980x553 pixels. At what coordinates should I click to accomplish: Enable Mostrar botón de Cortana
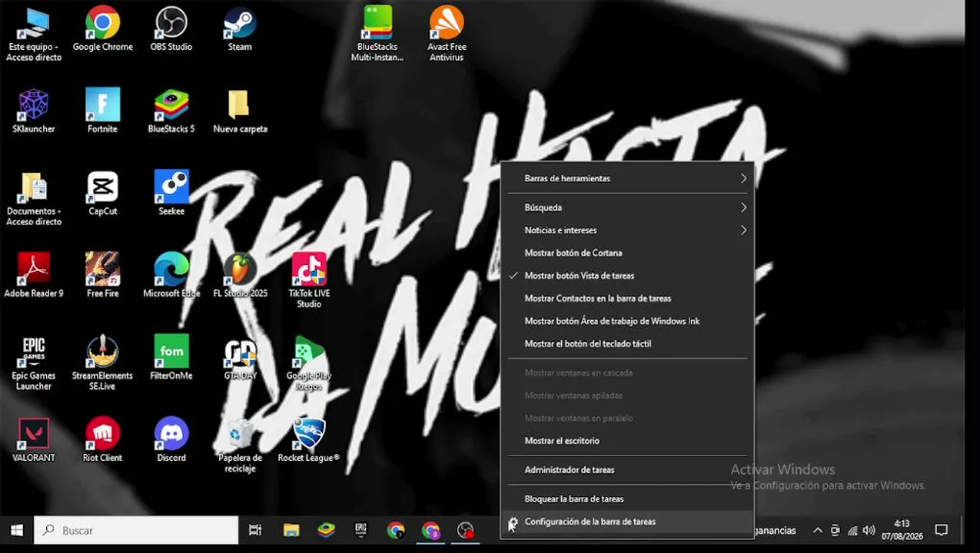[x=627, y=253]
